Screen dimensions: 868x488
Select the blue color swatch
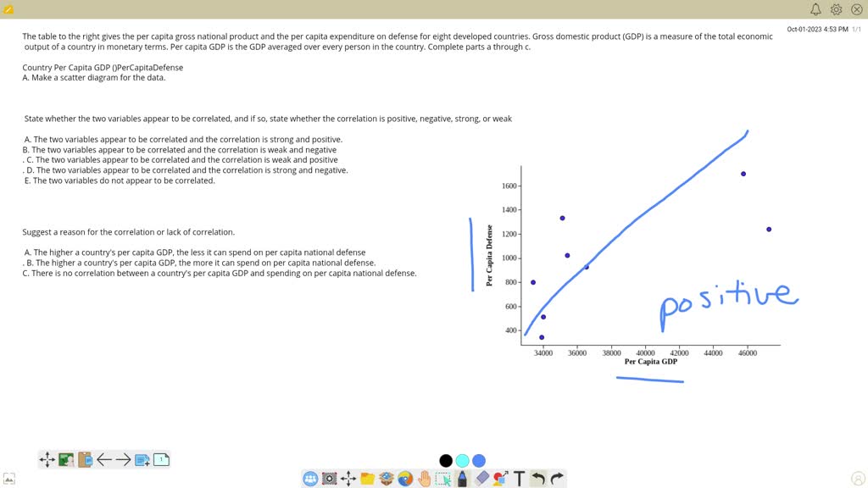tap(479, 460)
